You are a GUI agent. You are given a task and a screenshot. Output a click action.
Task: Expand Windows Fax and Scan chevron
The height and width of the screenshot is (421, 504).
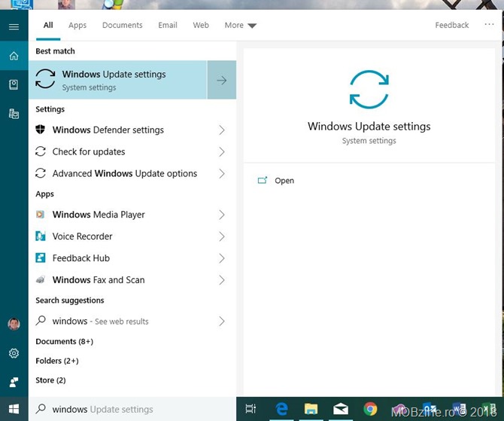(x=222, y=280)
